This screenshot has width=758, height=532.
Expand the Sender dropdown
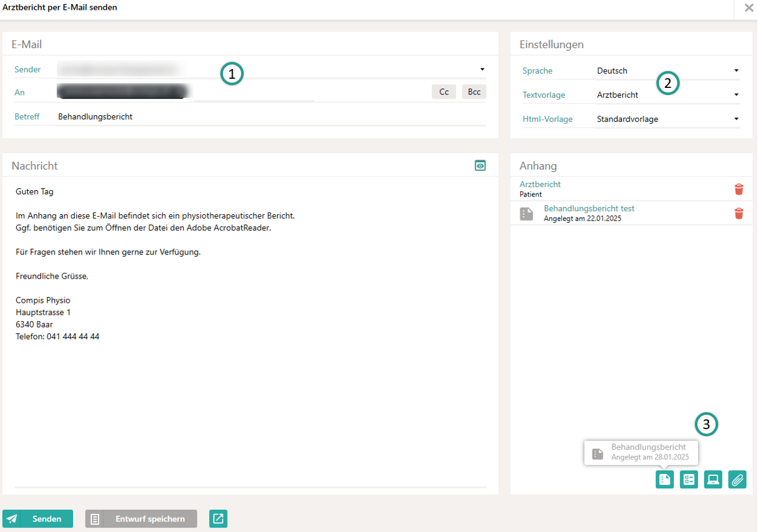click(x=482, y=69)
